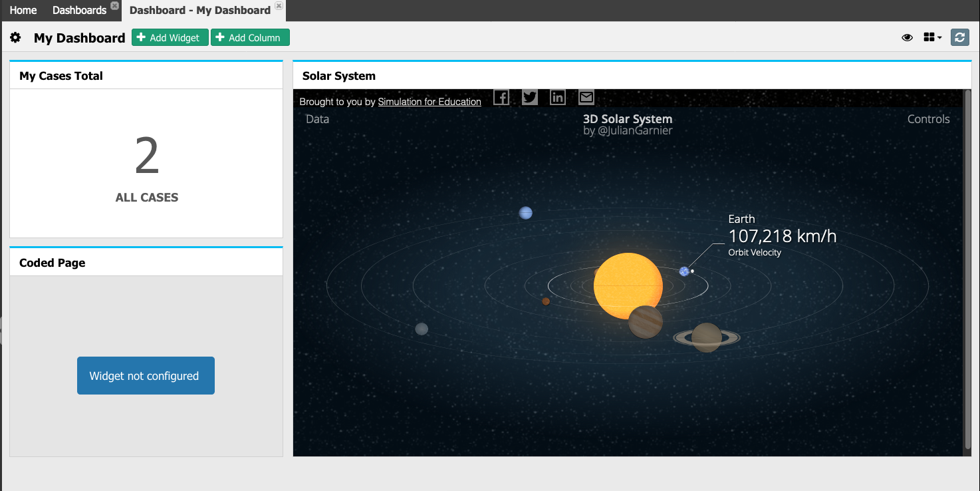Screen dimensions: 980x491
Task: Select the Dashboard - My Dashboard tab
Action: coord(200,10)
